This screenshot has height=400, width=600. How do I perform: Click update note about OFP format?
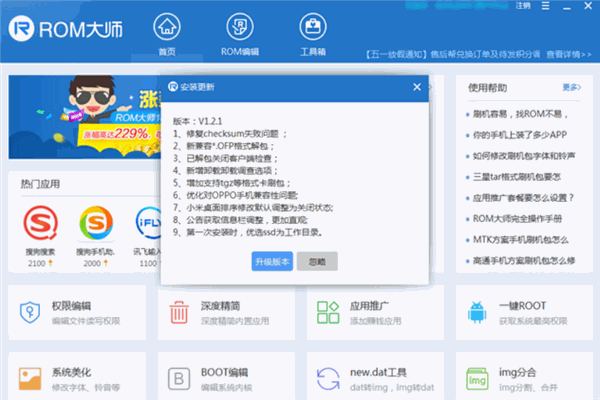tap(223, 146)
